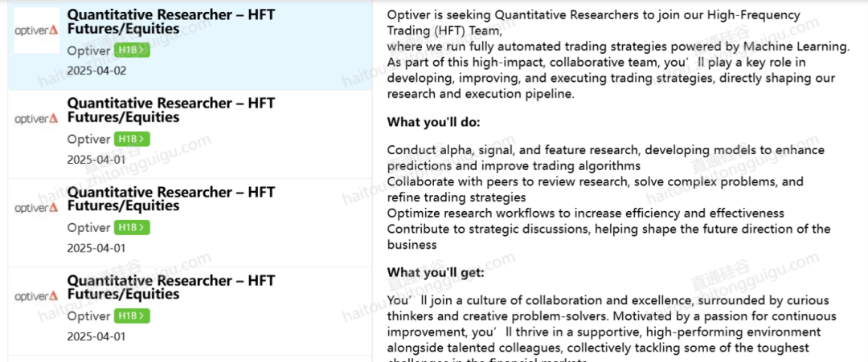Click the "What you'll get:" heading
Viewport: 868px width, 362px height.
tap(436, 272)
